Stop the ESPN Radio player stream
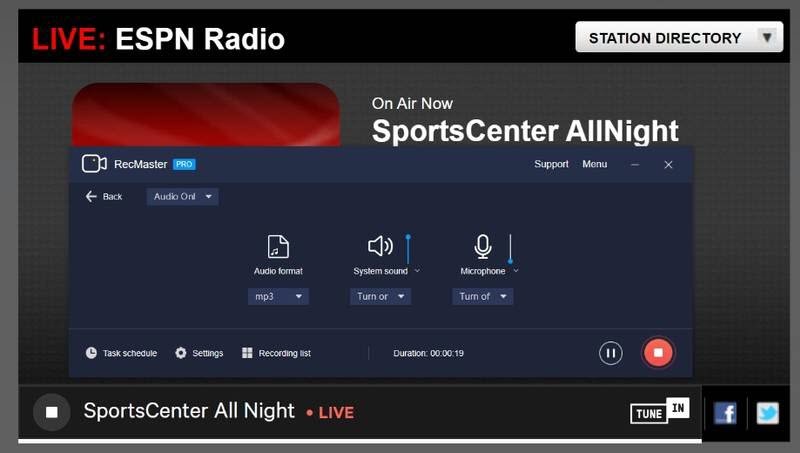 pos(52,412)
